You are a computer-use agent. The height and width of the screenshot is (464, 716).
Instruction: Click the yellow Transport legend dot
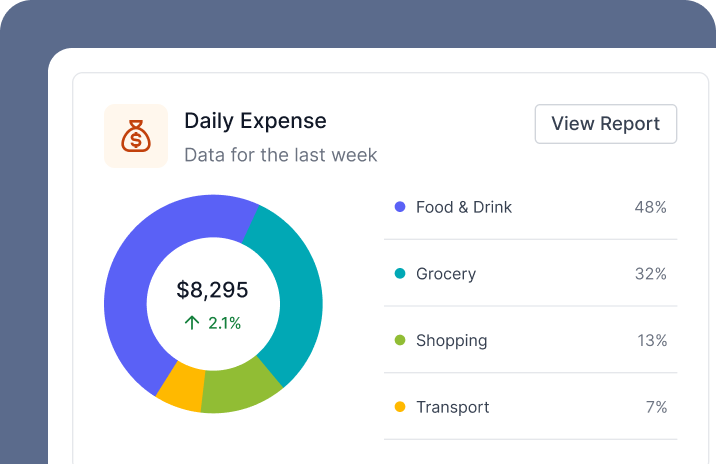[400, 407]
